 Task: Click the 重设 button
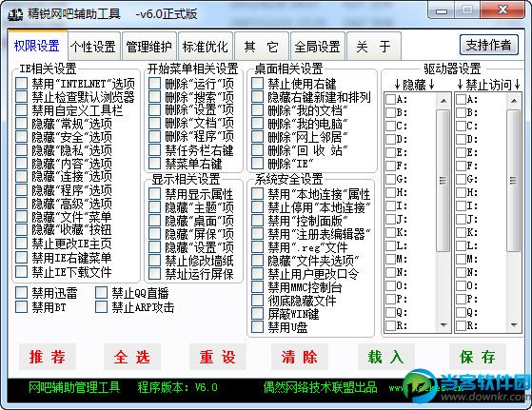(218, 357)
